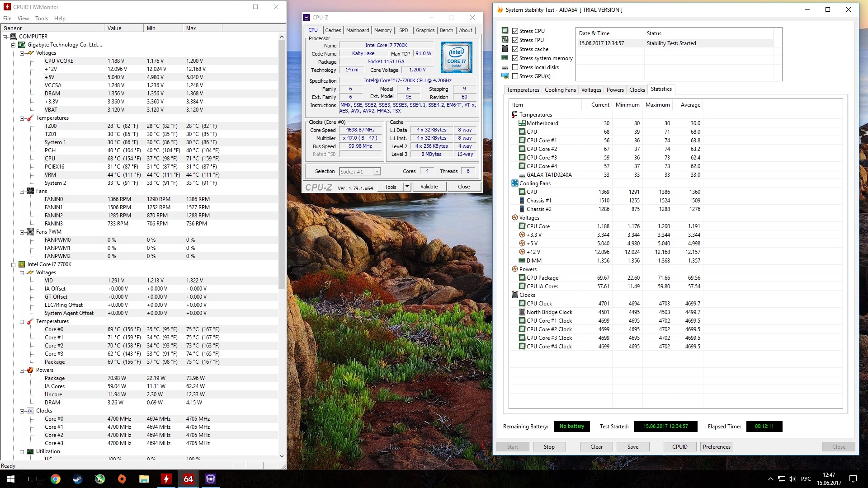This screenshot has height=488, width=868.
Task: Open the Socket #1 selection dropdown
Action: tap(377, 172)
